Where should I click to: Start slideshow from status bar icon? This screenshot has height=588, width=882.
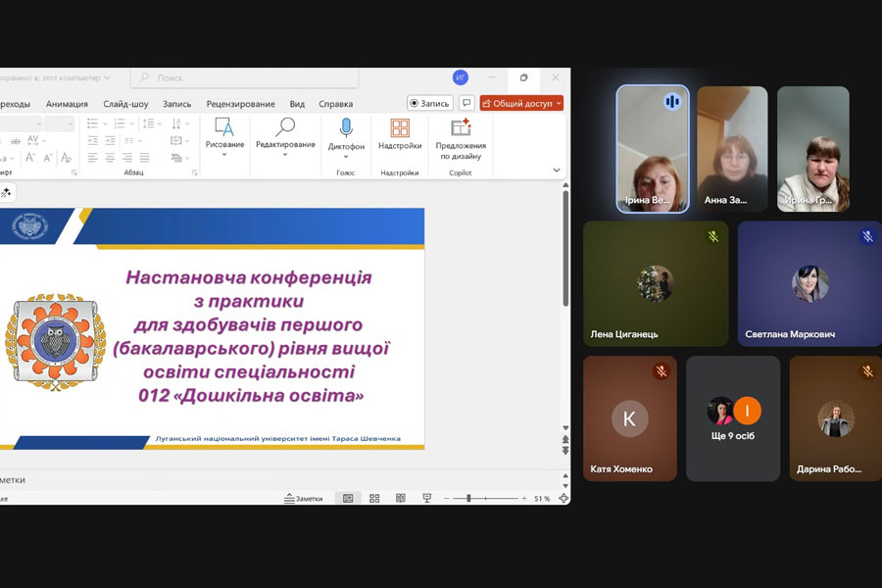point(426,499)
